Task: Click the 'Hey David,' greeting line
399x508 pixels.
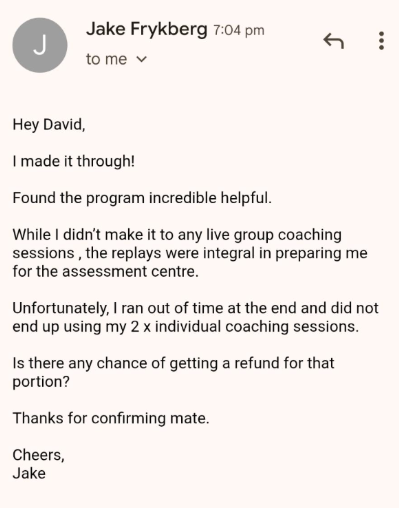Action: [x=49, y=125]
